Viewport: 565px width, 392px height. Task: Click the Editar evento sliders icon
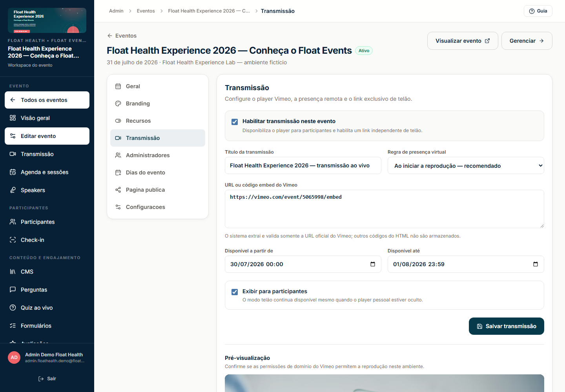[13, 136]
